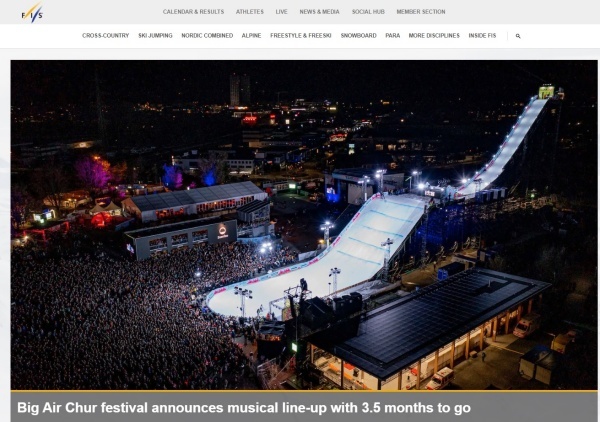Screen dimensions: 600x422
Task: Open Member Section link
Action: (421, 12)
